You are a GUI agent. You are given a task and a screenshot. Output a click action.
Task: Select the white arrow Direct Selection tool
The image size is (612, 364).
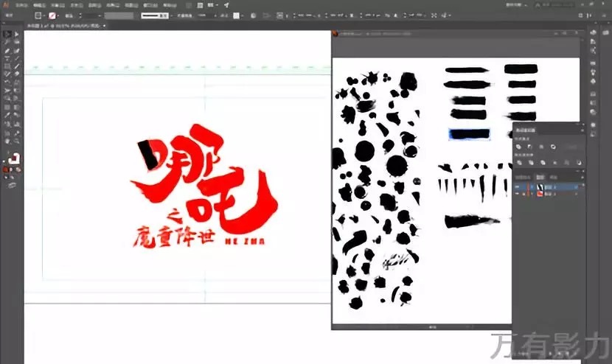pyautogui.click(x=16, y=35)
